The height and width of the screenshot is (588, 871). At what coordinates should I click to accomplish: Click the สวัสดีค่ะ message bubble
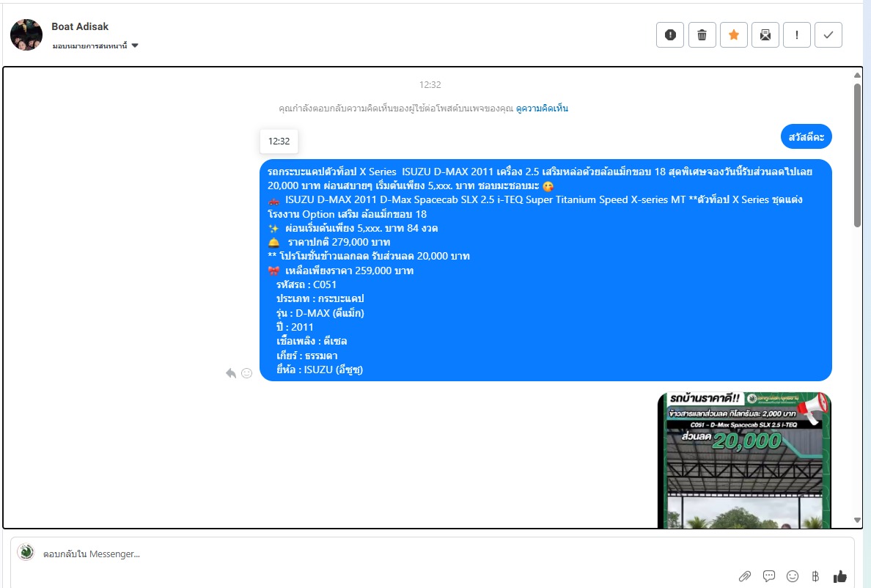tap(806, 136)
